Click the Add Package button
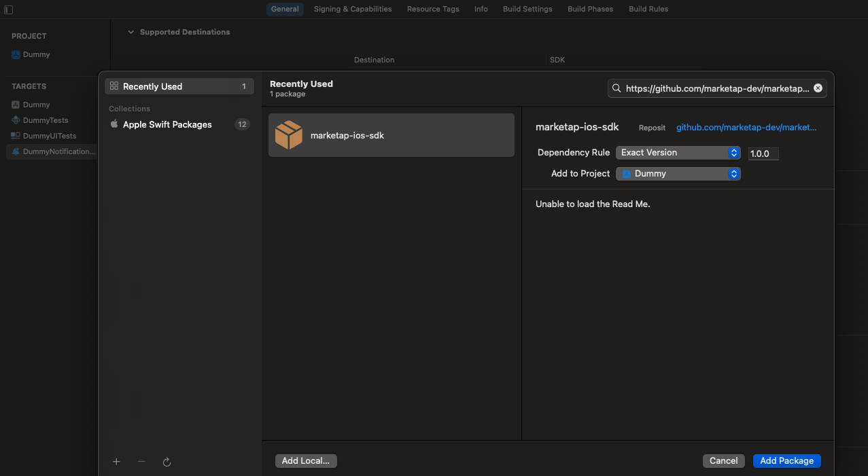Image resolution: width=868 pixels, height=476 pixels. (x=786, y=461)
